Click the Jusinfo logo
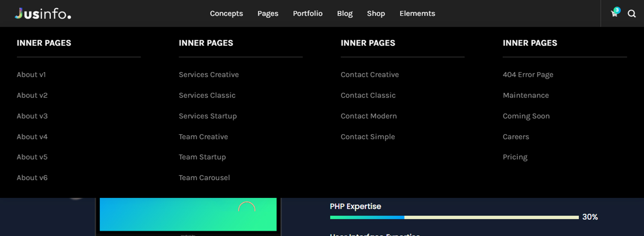 click(43, 14)
